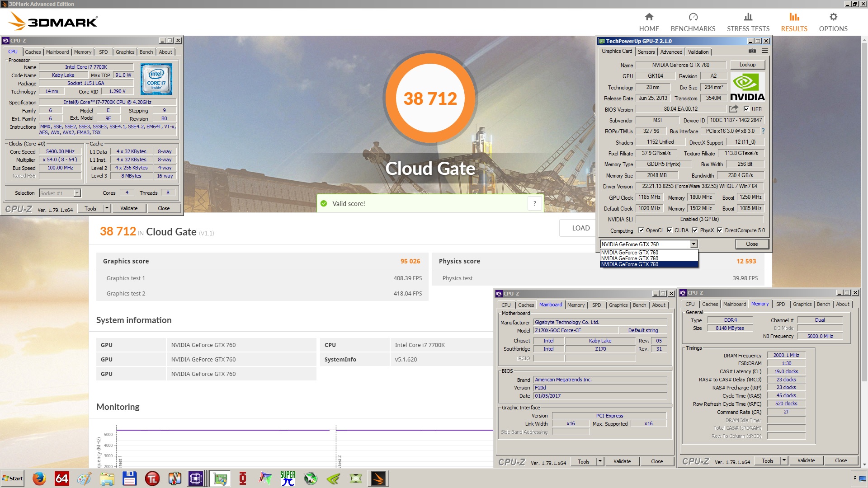Open STRESS TESTS section in 3DMark
868x488 pixels.
[748, 23]
